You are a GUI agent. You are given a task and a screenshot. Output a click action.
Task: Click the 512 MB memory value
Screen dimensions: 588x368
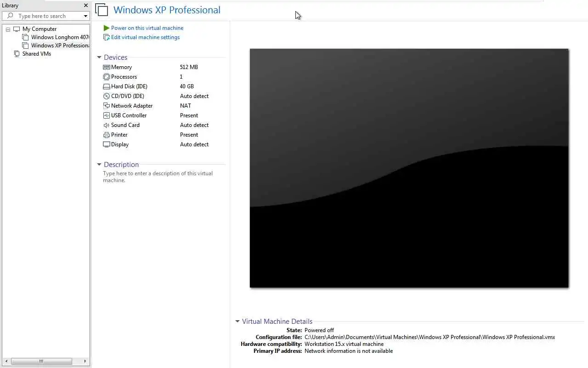[189, 67]
